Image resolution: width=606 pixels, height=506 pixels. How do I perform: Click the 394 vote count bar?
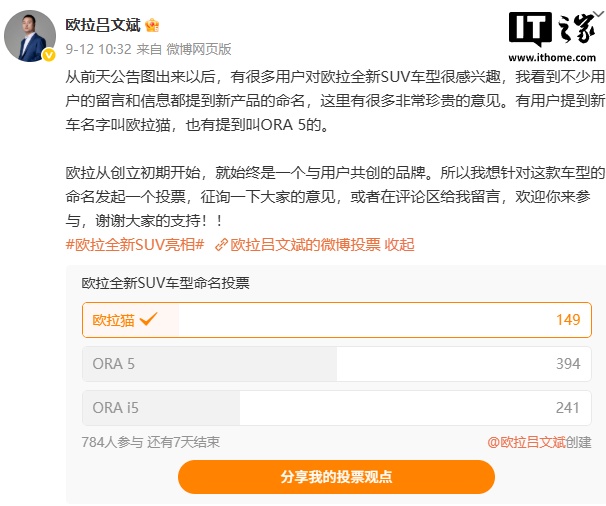click(567, 364)
